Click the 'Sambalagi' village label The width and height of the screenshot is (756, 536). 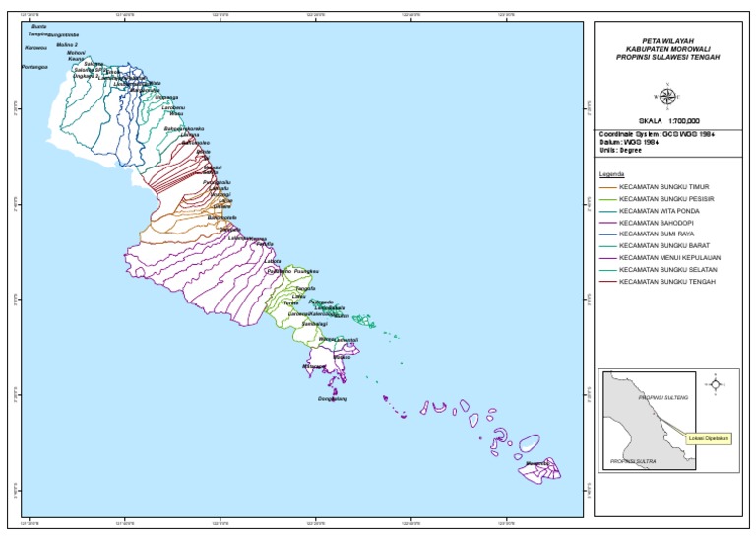pyautogui.click(x=314, y=324)
